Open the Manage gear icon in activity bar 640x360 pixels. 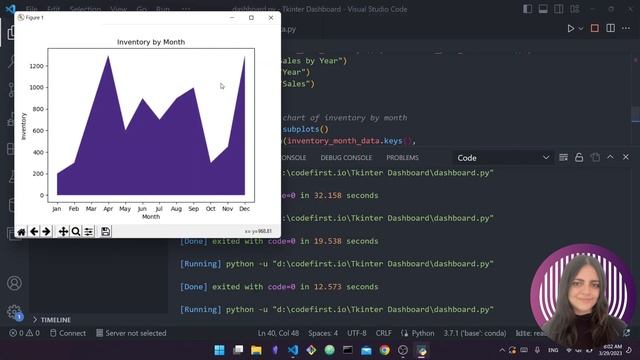(x=14, y=312)
